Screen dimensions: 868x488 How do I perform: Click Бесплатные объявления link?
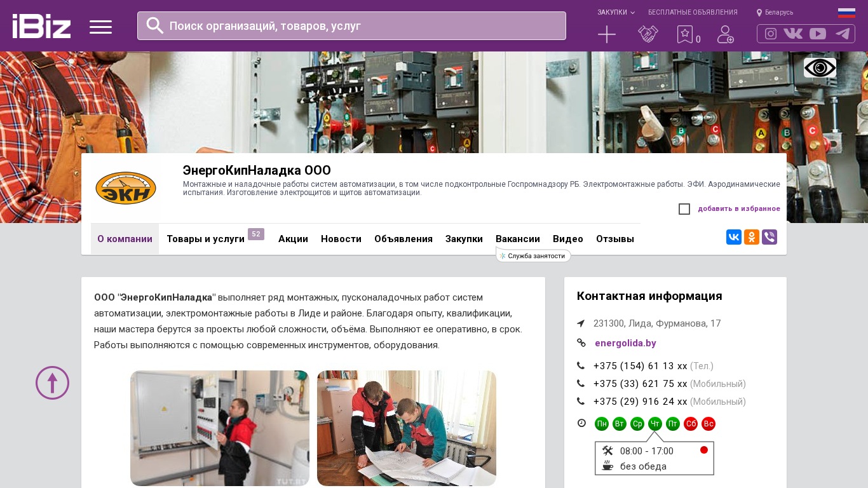point(693,13)
